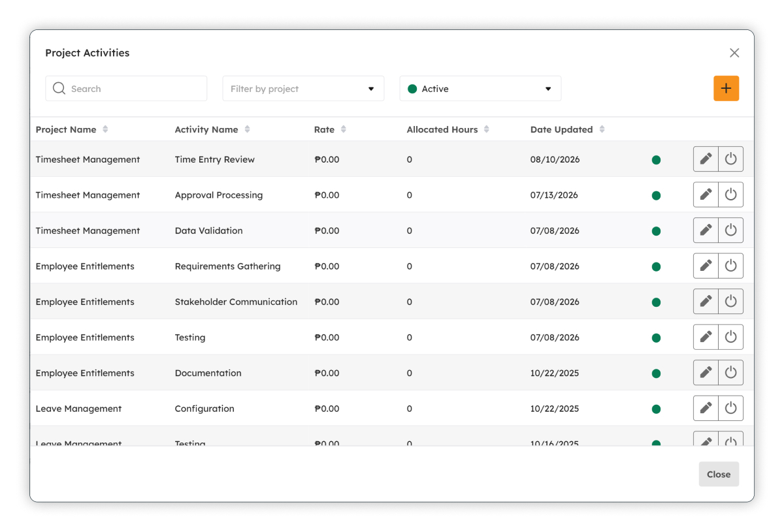Deactivate the Time Entry Review activity
Screen dimensions: 784x532
(731, 159)
